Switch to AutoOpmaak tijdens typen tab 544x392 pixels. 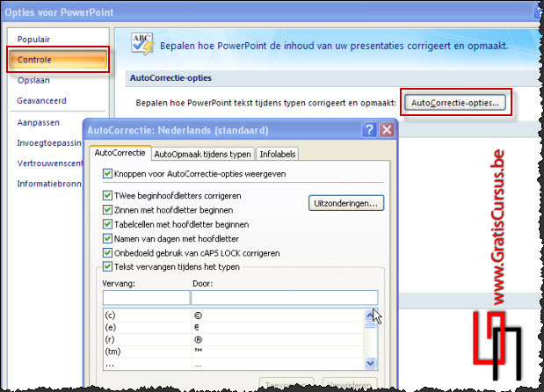[x=203, y=154]
